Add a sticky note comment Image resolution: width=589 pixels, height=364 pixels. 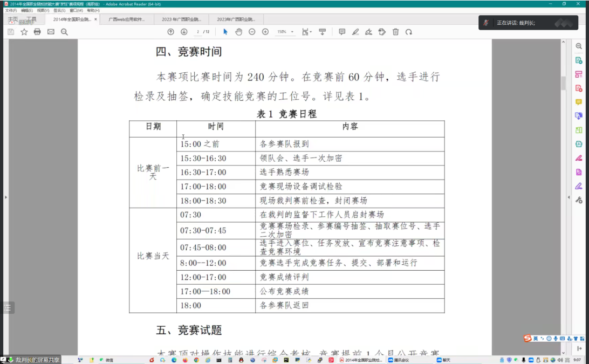click(342, 32)
